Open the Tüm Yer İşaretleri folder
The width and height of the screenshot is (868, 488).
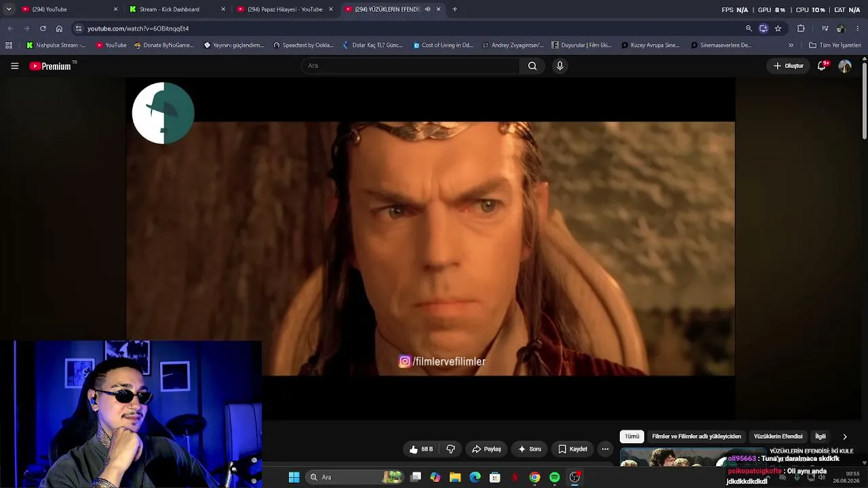point(835,45)
